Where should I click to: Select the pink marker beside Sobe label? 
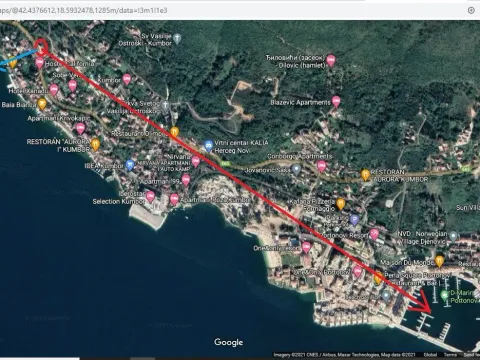(x=73, y=85)
